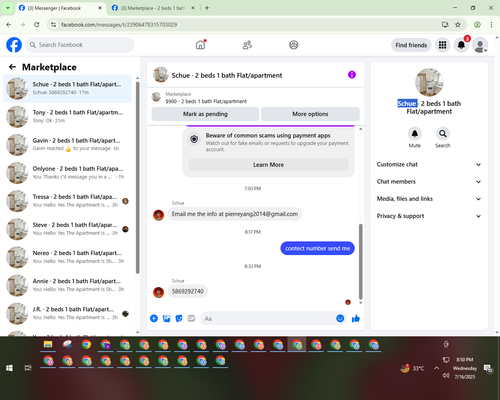Open Gavin conversation in list
Screen dimensions: 500x400
coord(67,144)
